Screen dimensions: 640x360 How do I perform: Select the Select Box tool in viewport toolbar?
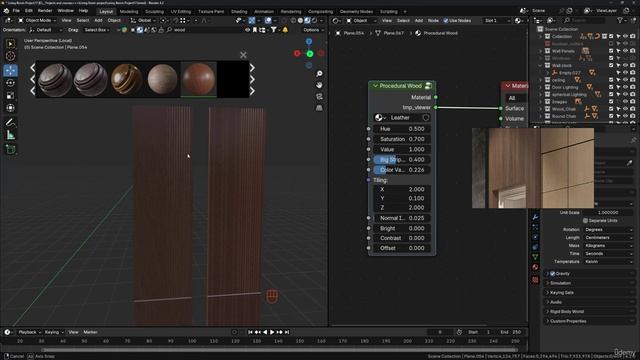coord(11,44)
